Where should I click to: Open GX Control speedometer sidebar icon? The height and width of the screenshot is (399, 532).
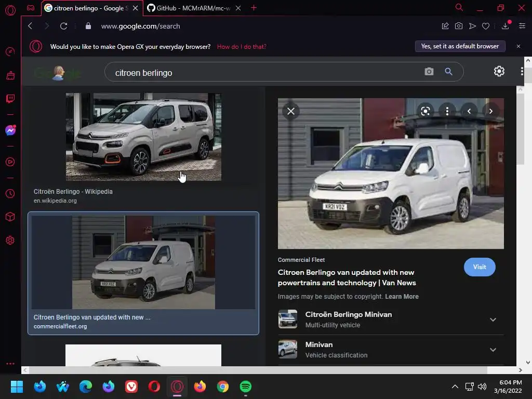coord(10,51)
